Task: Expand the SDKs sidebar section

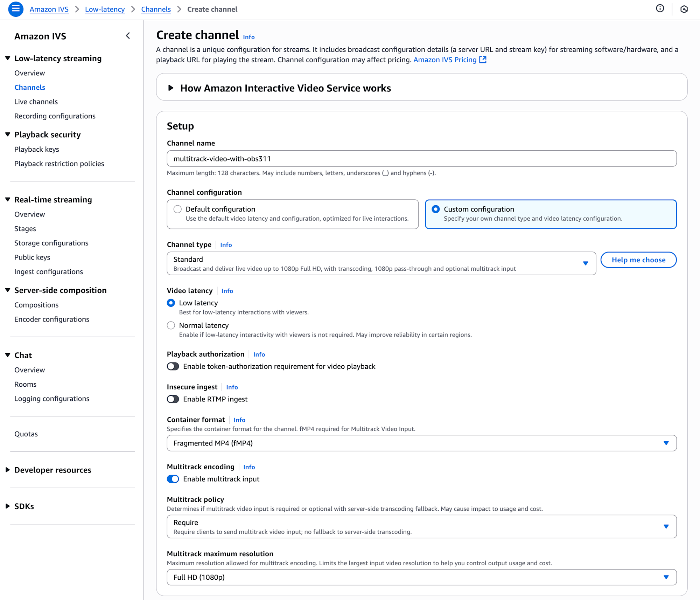Action: [8, 506]
